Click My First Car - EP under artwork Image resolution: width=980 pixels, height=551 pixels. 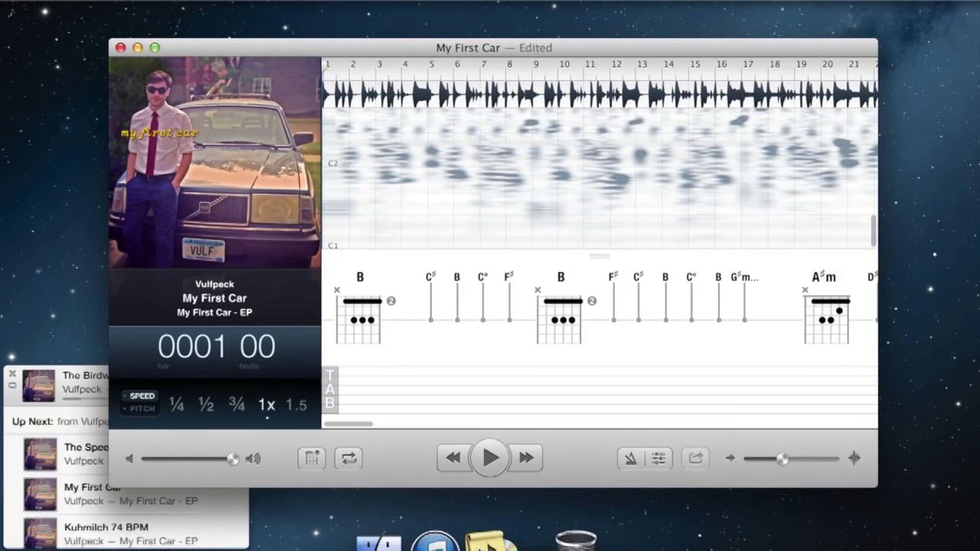pos(215,312)
